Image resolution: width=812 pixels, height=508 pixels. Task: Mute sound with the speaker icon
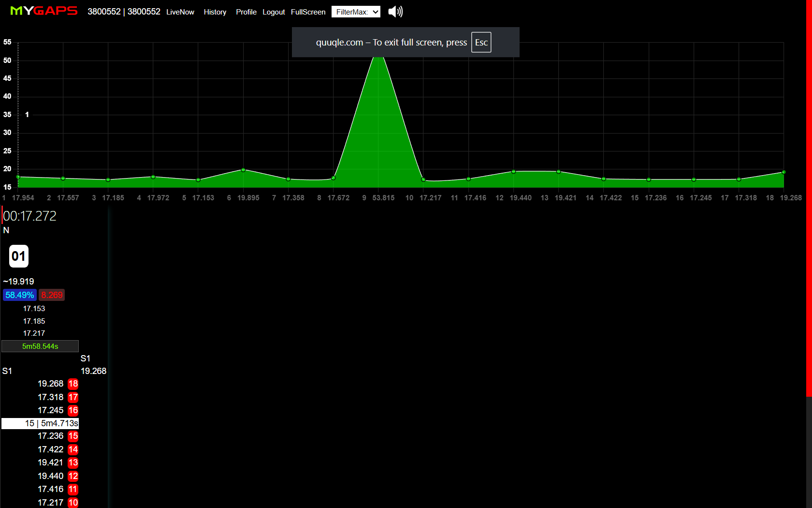395,12
